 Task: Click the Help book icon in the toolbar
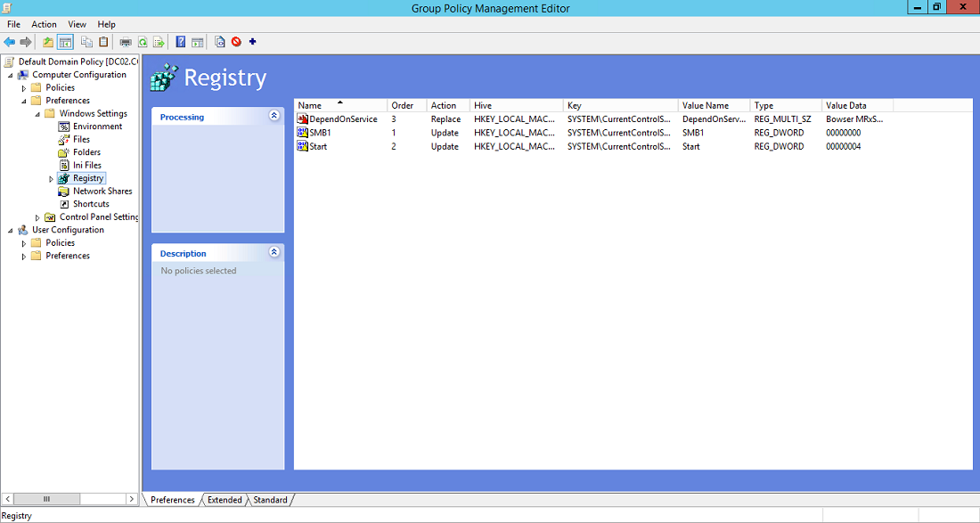point(179,41)
